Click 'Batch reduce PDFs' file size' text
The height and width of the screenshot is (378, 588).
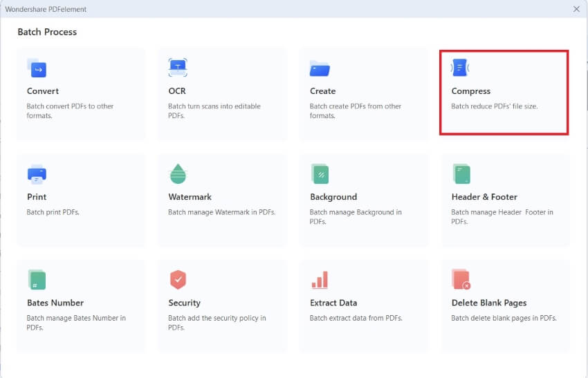494,106
